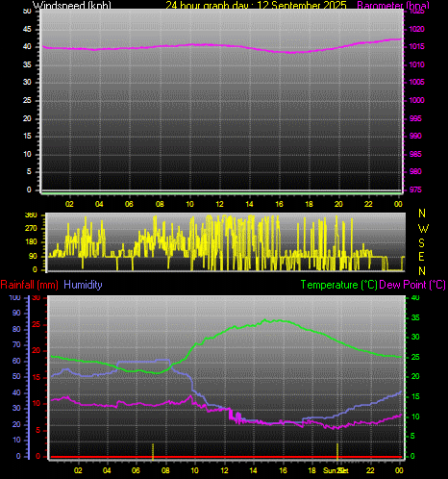Select hour 14 under the temperature graph
Image resolution: width=448 pixels, height=479 pixels.
pos(253,470)
